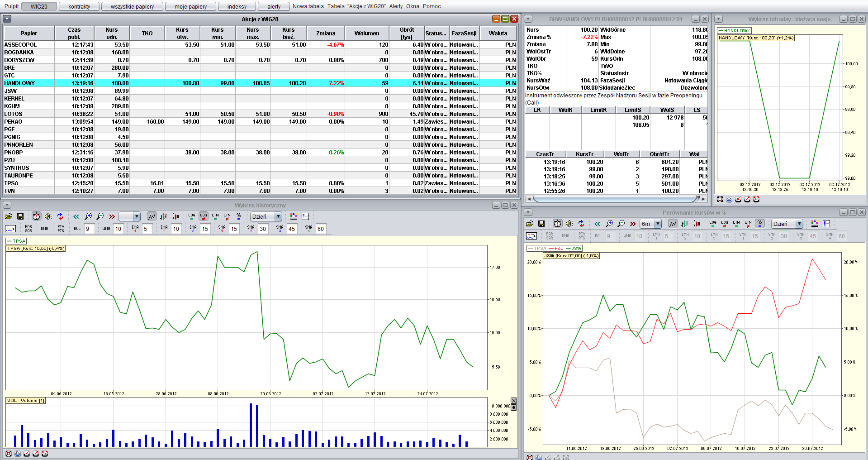Open color palette in Porównanie kursów
Image resolution: width=868 pixels, height=460 pixels.
pyautogui.click(x=815, y=224)
